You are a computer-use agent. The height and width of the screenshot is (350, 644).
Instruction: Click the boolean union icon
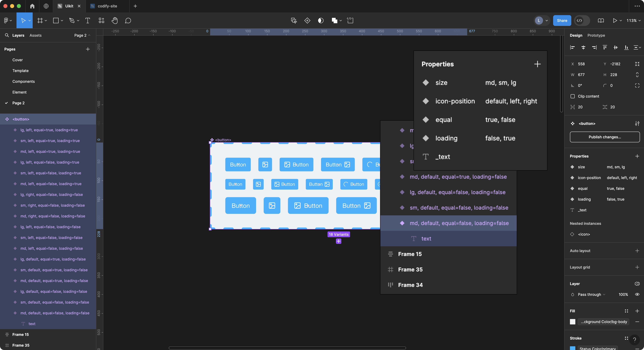tap(334, 21)
